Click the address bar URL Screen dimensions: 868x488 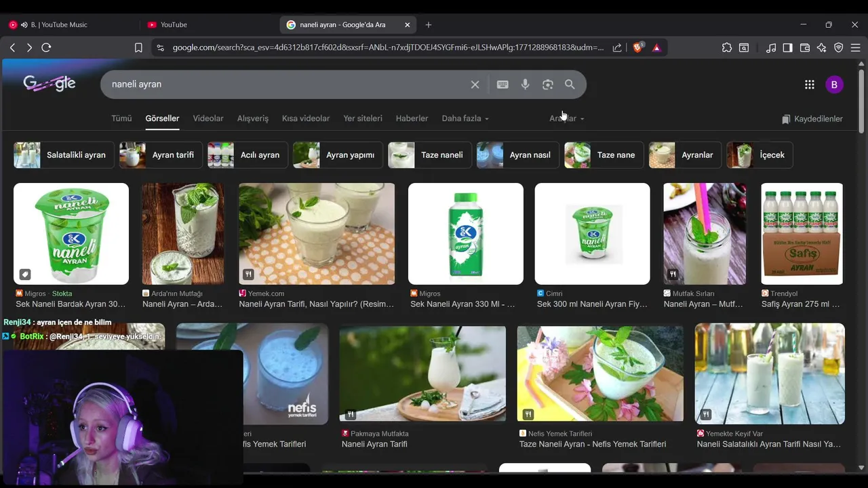pos(388,47)
